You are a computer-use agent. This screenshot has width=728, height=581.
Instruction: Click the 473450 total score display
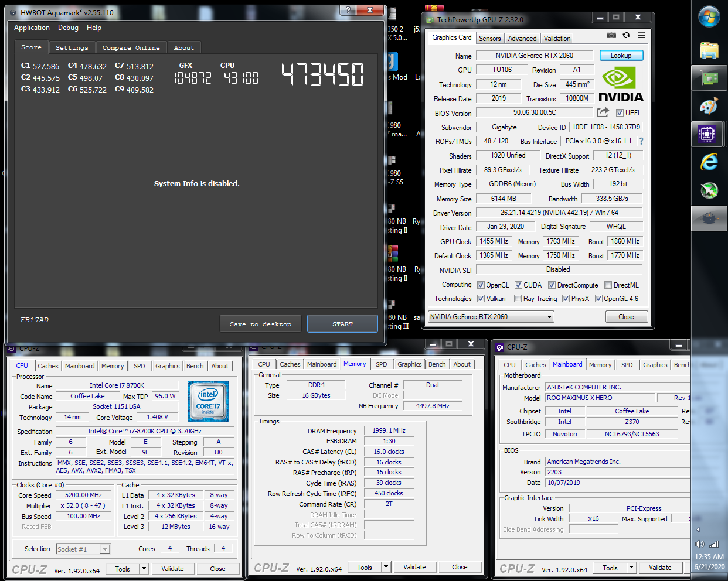point(322,75)
